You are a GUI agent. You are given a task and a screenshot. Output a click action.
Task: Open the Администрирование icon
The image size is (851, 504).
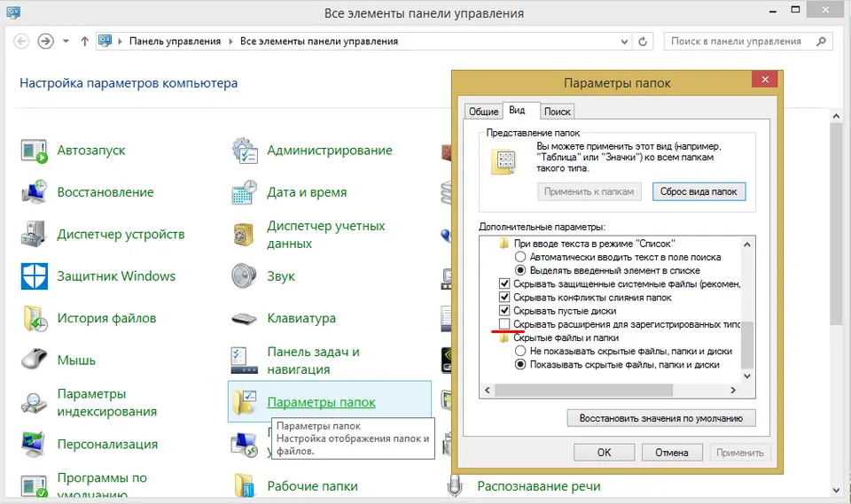245,151
